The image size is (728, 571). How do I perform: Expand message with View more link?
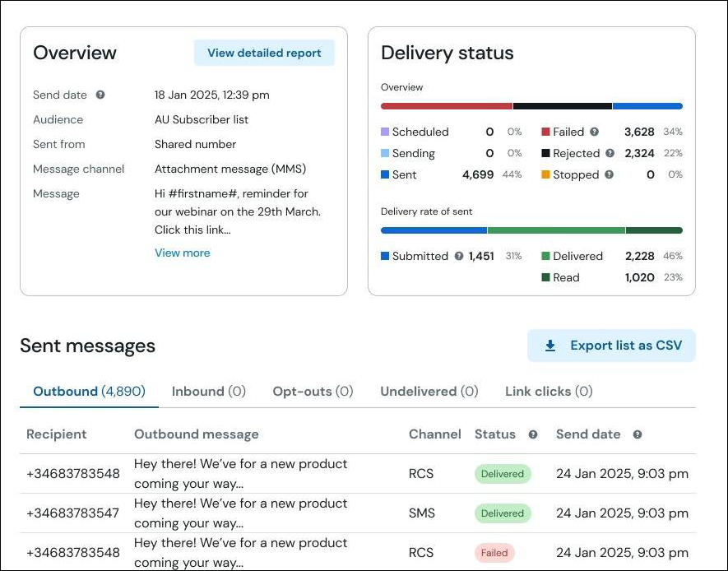182,253
